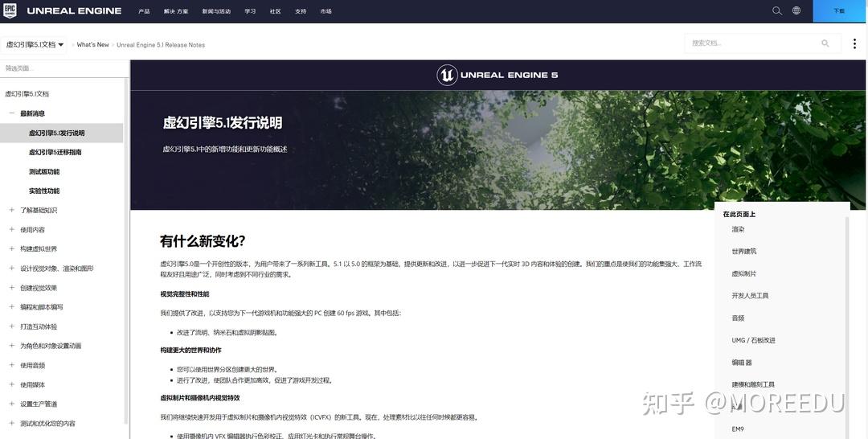868x439 pixels.
Task: Jump to 建模和雕刻工具 in page contents
Action: (x=753, y=384)
